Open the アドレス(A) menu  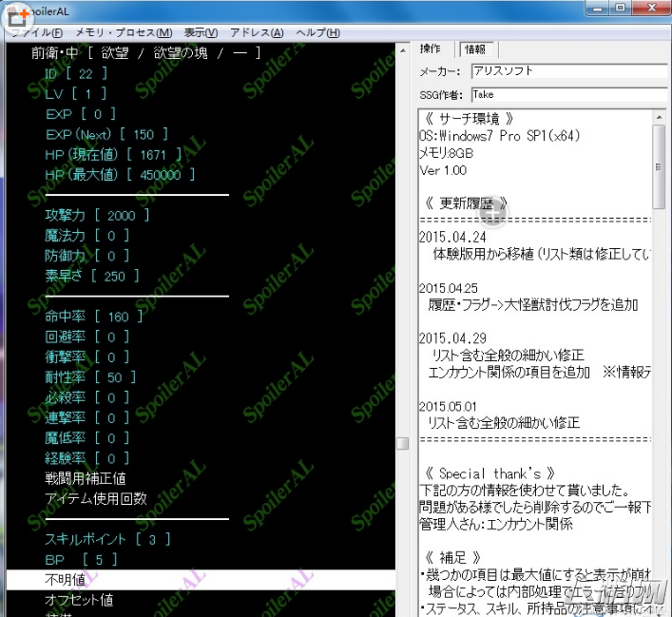click(x=257, y=33)
